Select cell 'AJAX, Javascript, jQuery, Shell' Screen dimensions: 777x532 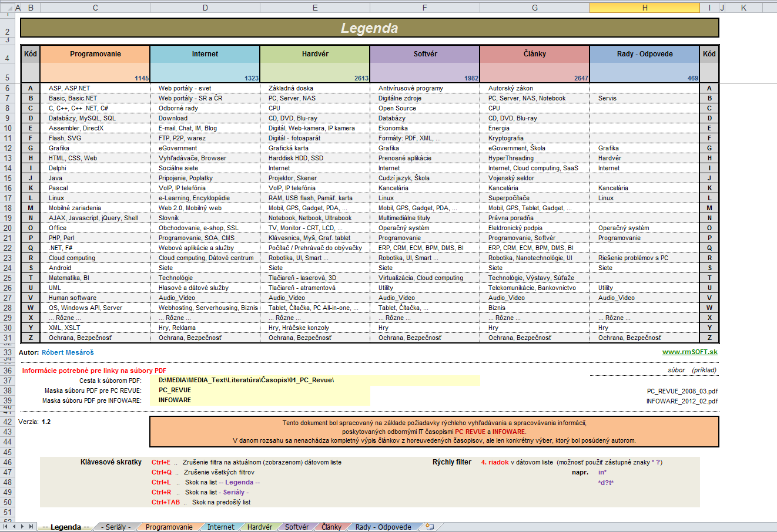click(x=95, y=218)
